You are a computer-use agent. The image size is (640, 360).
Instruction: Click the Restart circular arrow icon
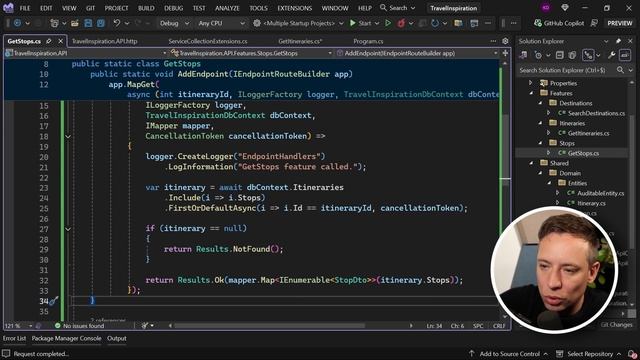tap(435, 23)
